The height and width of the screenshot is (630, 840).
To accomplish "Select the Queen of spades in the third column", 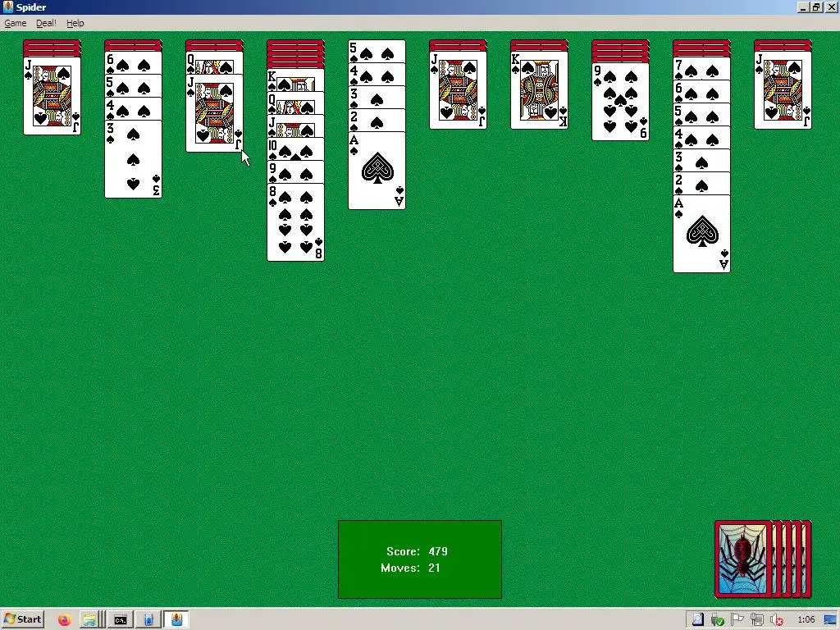I will pyautogui.click(x=214, y=63).
